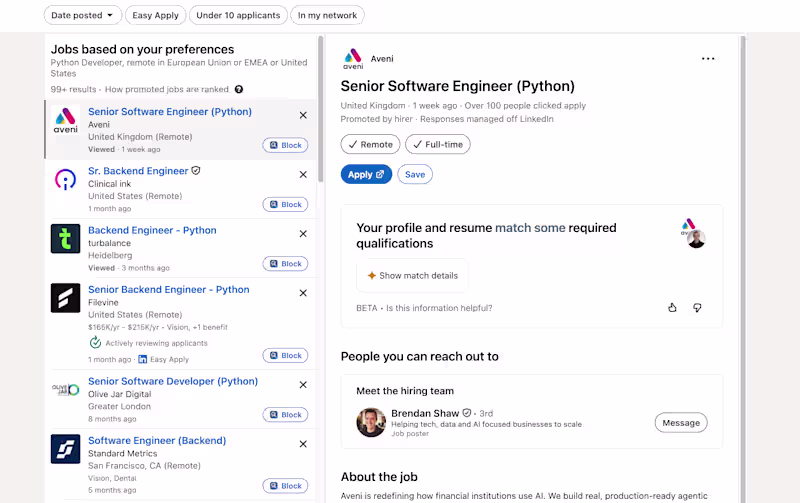Open the Standard Metrics logo
This screenshot has height=503, width=800.
[x=65, y=448]
